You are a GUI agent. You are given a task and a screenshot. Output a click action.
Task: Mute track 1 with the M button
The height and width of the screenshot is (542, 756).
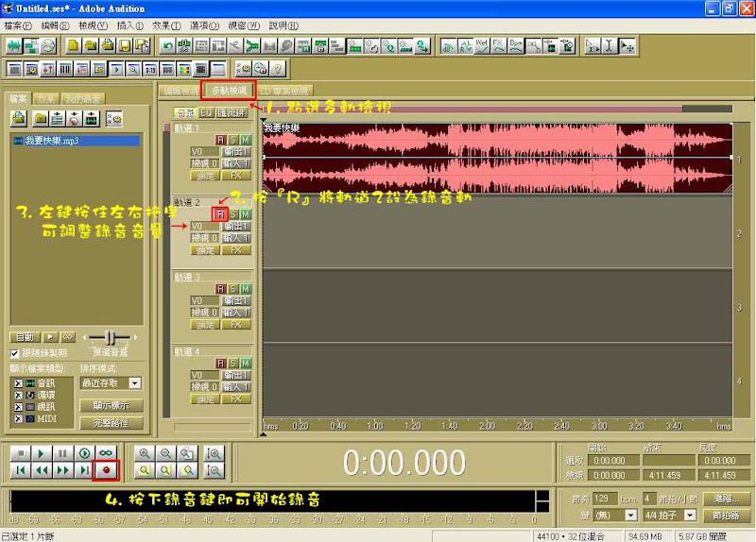245,140
